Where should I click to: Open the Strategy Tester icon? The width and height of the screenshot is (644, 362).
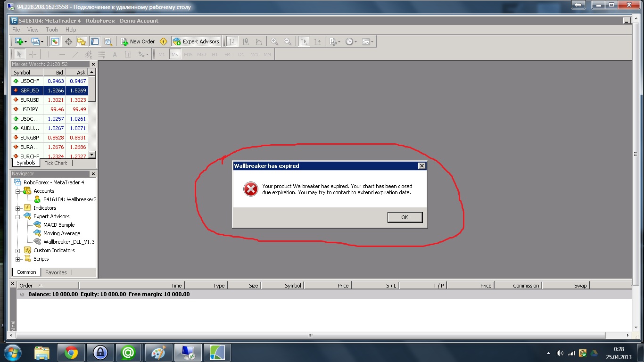point(108,41)
